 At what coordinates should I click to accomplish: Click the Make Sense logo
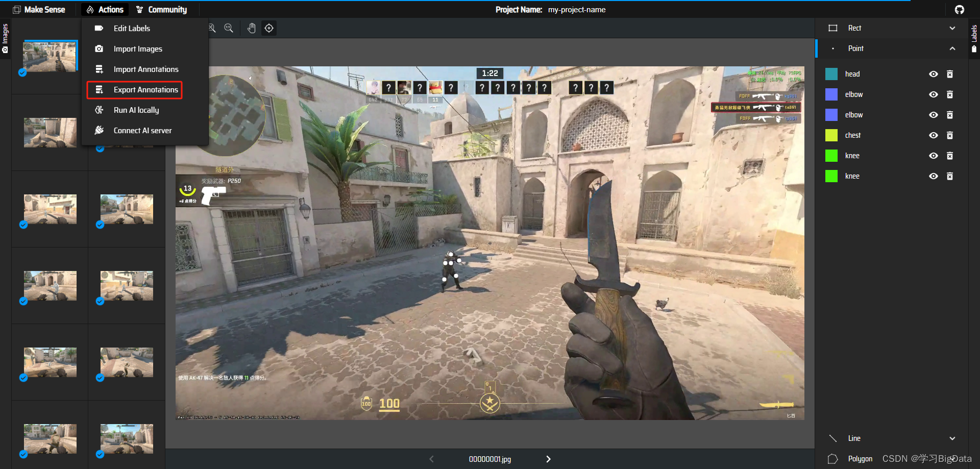click(x=39, y=9)
